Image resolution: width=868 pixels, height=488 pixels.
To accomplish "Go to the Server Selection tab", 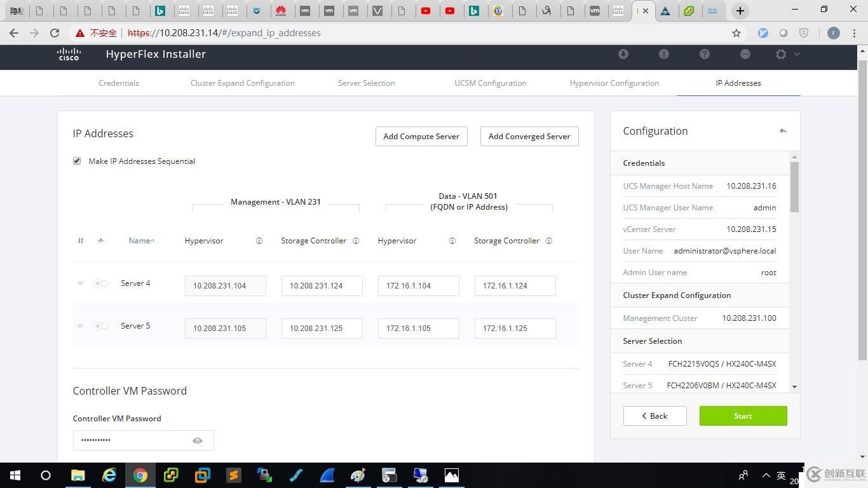I will point(367,83).
